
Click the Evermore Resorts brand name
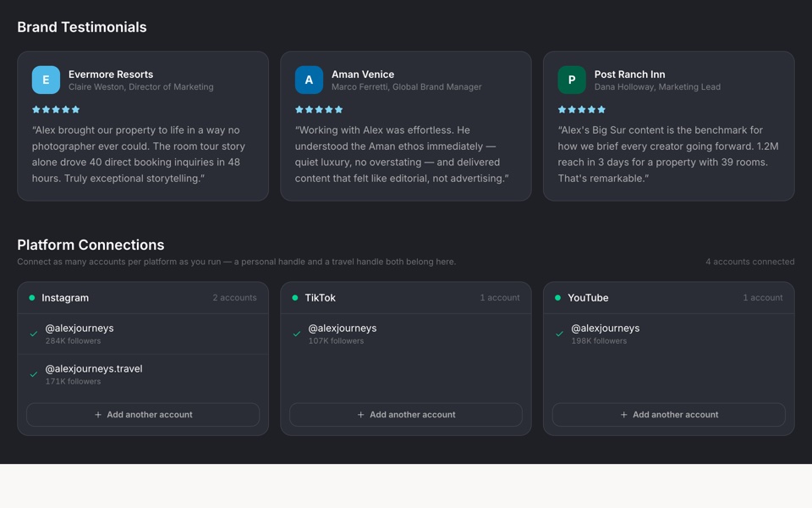point(111,75)
